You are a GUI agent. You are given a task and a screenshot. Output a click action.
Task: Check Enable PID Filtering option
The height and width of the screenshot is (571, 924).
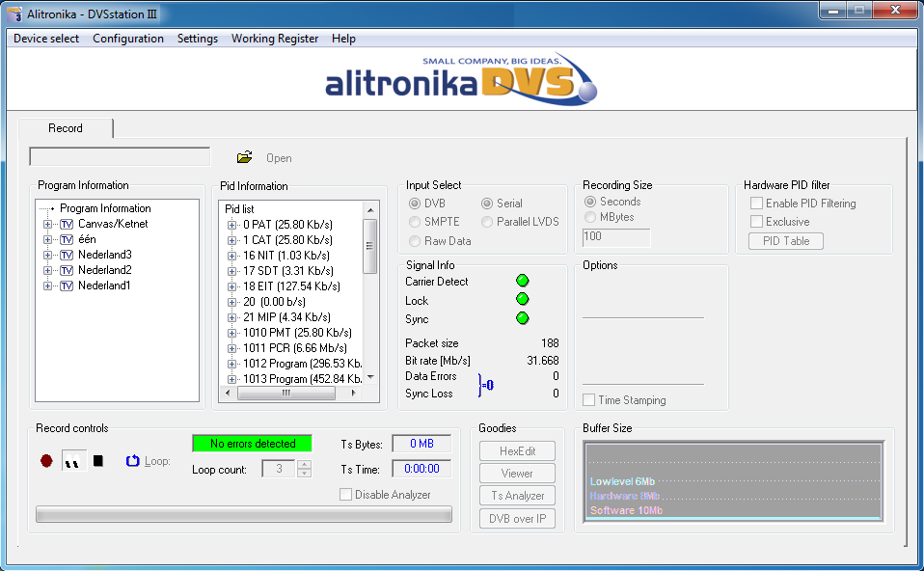tap(757, 204)
